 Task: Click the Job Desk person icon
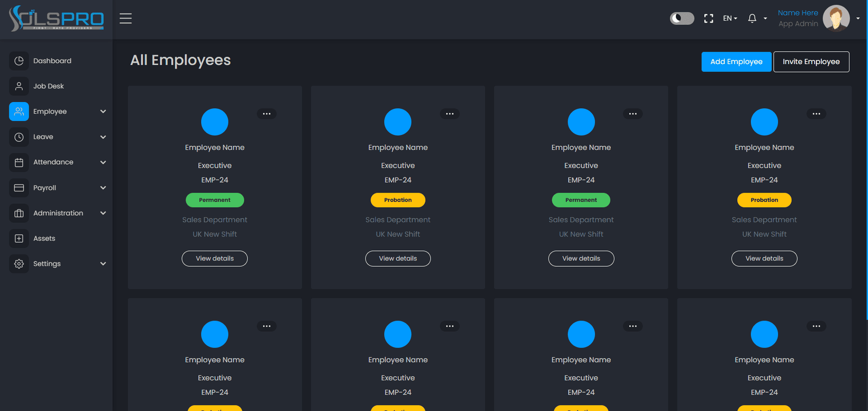point(19,86)
